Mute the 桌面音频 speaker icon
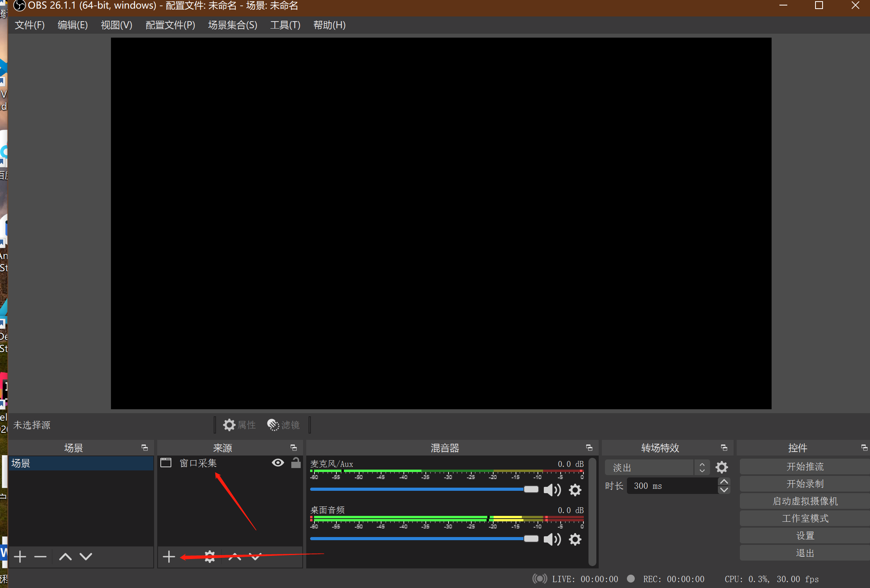870x588 pixels. 552,539
